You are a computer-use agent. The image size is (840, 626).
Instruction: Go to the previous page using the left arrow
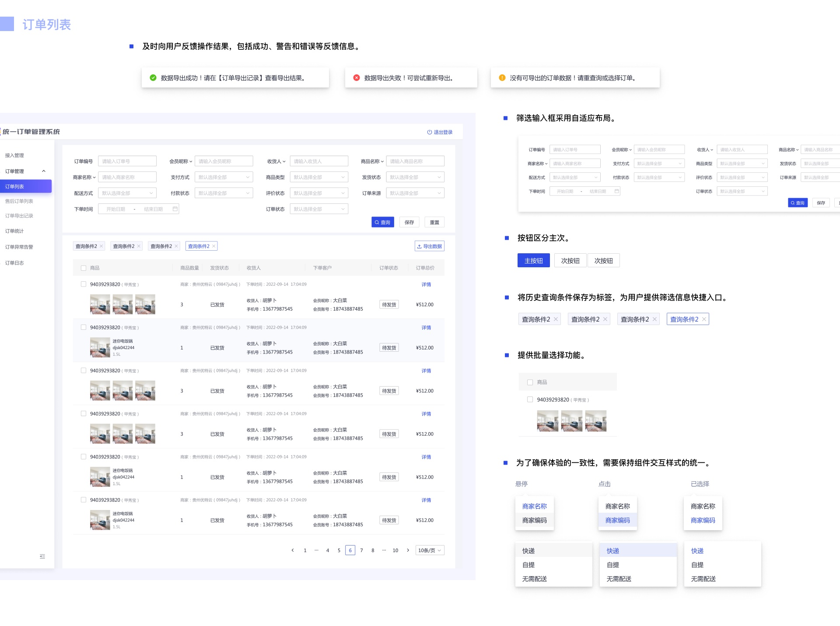tap(293, 550)
